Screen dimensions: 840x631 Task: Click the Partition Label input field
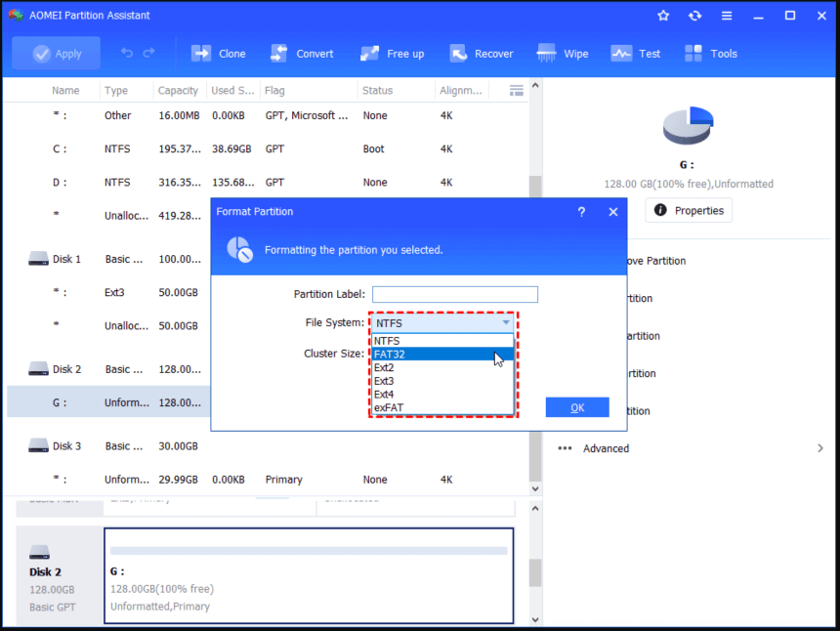(x=454, y=294)
